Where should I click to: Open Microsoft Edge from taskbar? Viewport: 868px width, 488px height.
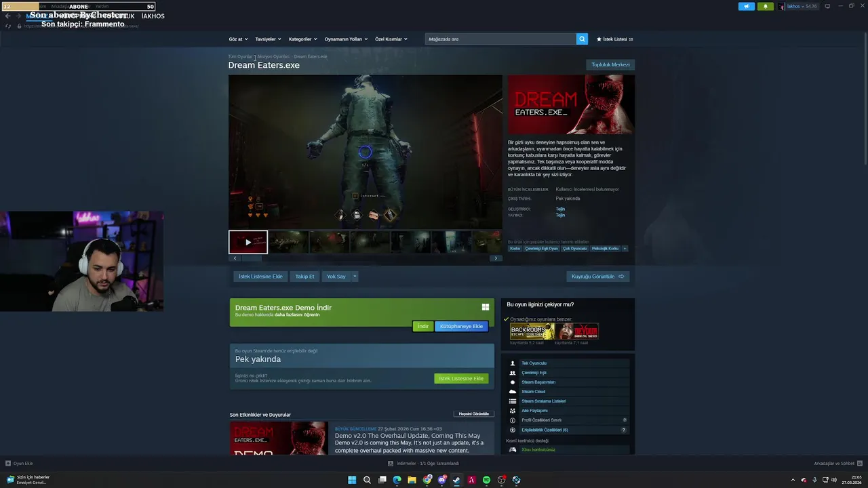397,480
